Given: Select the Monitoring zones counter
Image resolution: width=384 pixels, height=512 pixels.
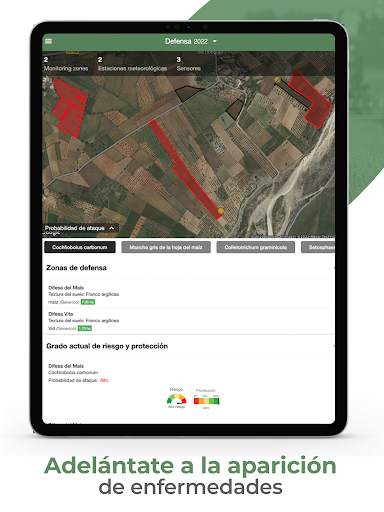Looking at the screenshot, I should click(x=66, y=64).
